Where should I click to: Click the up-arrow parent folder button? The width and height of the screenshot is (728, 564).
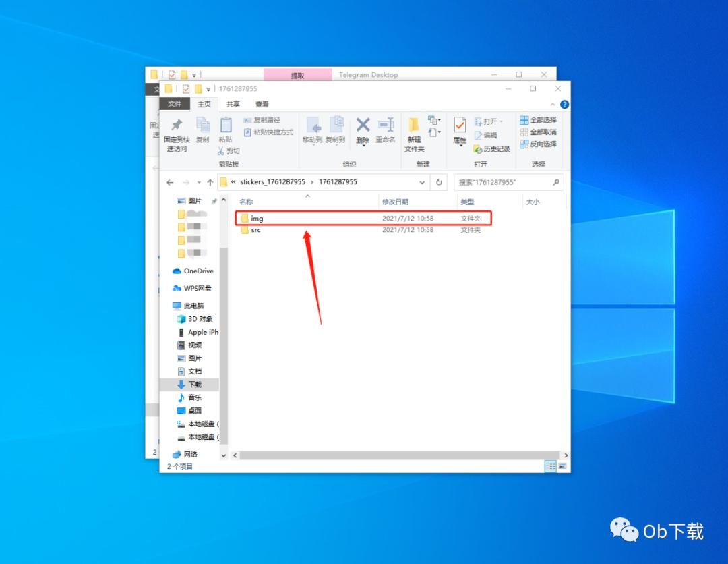210,182
